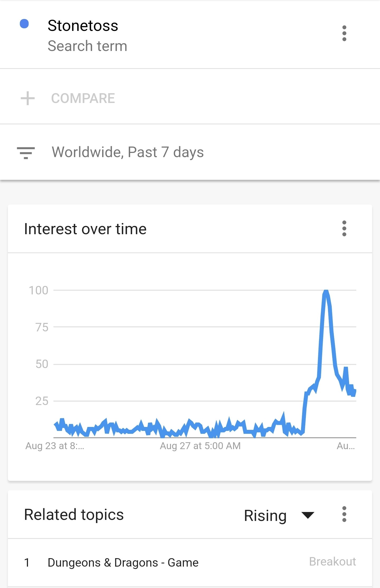Click the COMPARE button text
The height and width of the screenshot is (588, 380).
[x=83, y=98]
